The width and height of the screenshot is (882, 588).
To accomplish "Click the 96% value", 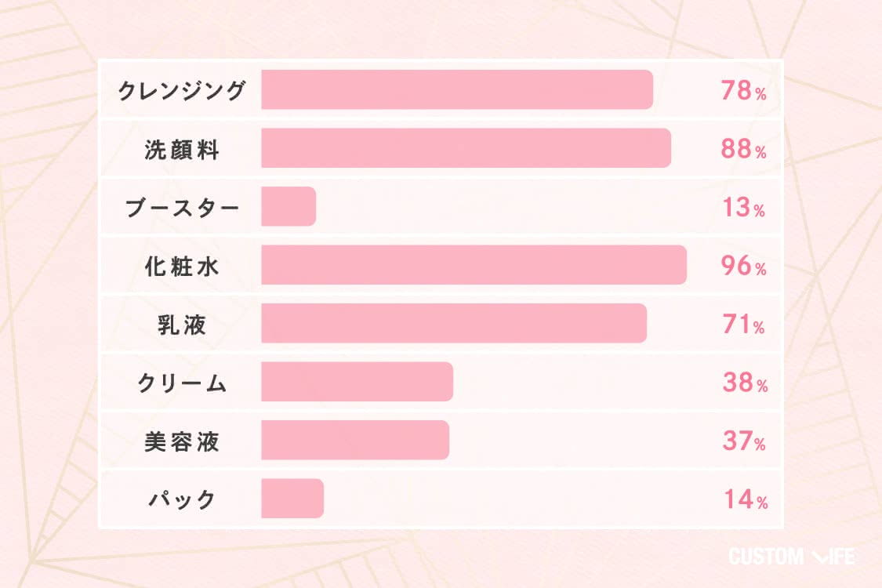I will coord(744,266).
